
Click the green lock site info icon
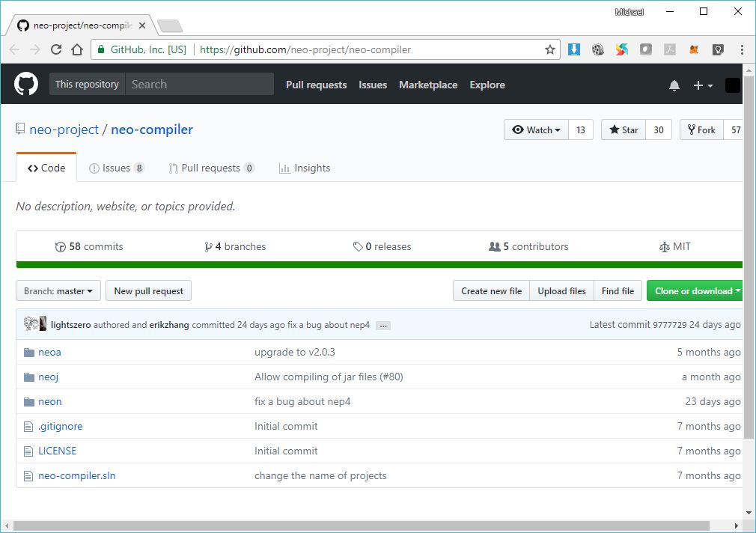pyautogui.click(x=101, y=49)
